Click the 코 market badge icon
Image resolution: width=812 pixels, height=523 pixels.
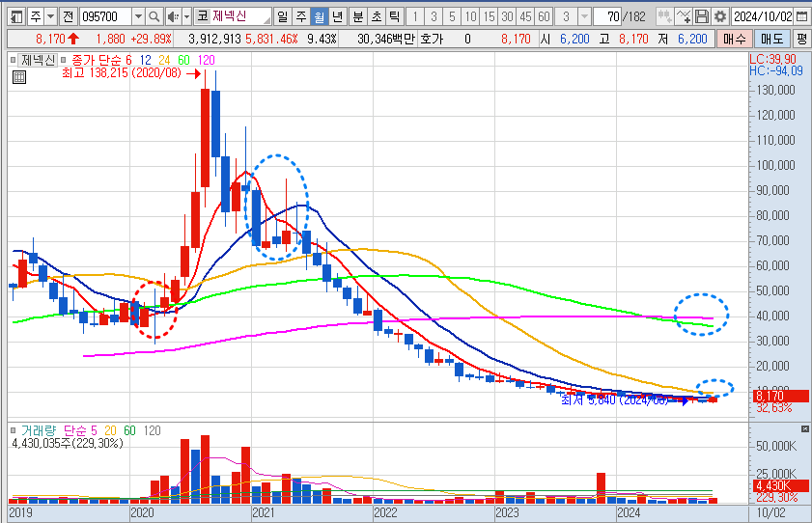tap(203, 16)
